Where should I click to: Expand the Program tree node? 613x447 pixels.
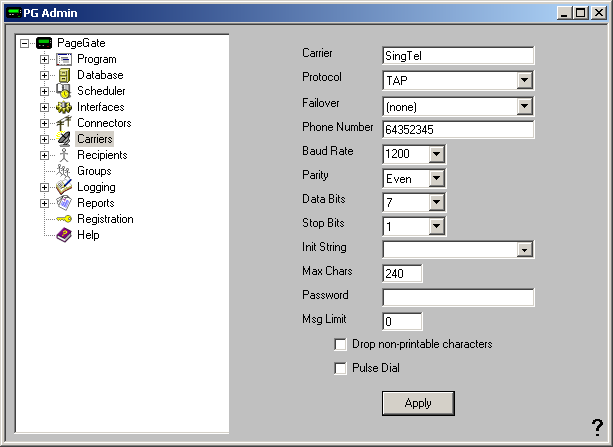pos(44,59)
